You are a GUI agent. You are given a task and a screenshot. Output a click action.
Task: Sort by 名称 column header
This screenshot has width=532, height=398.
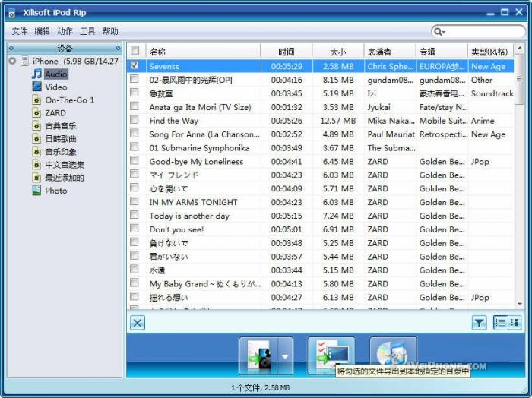tap(203, 51)
